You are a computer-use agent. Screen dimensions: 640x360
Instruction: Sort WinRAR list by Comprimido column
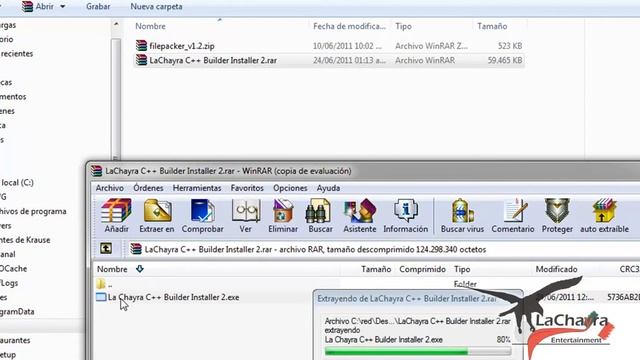[422, 269]
